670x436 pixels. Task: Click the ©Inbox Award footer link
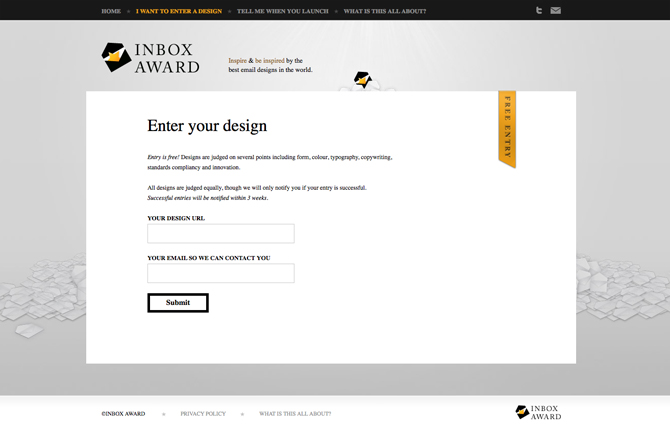point(123,413)
